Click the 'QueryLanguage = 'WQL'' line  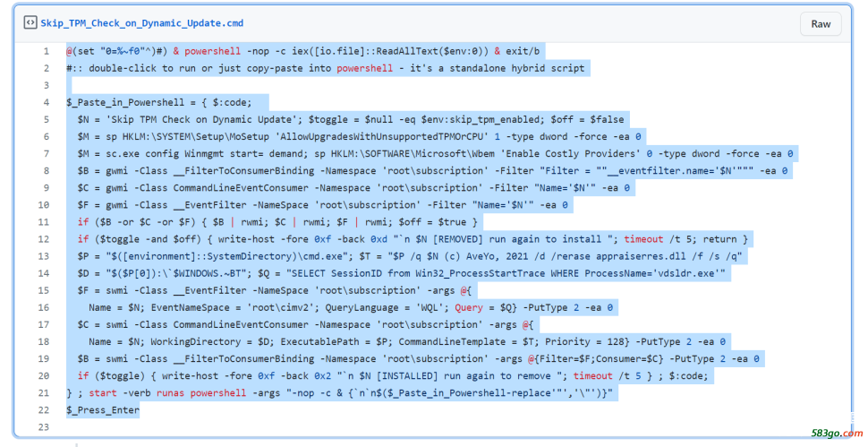[x=351, y=307]
